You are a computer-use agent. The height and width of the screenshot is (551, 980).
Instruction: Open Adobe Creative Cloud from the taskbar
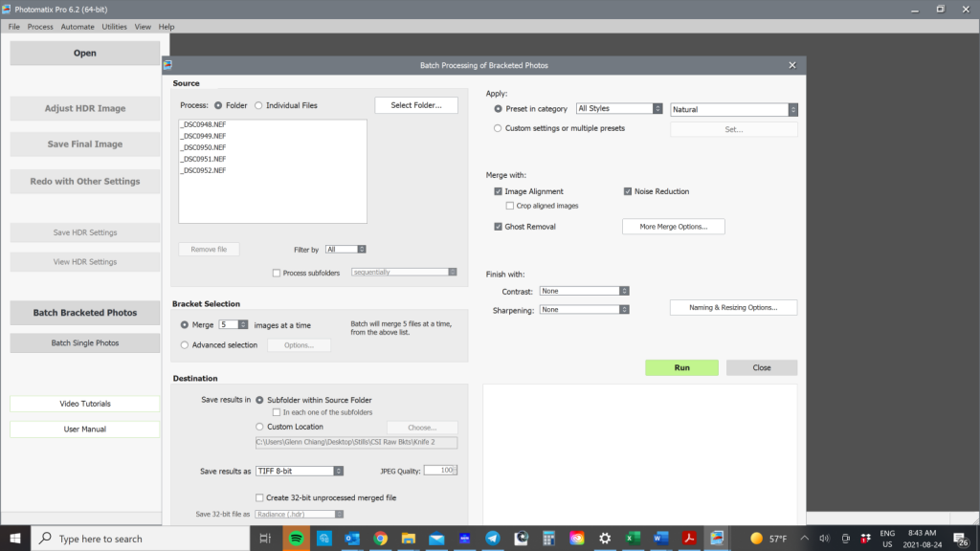coord(577,538)
